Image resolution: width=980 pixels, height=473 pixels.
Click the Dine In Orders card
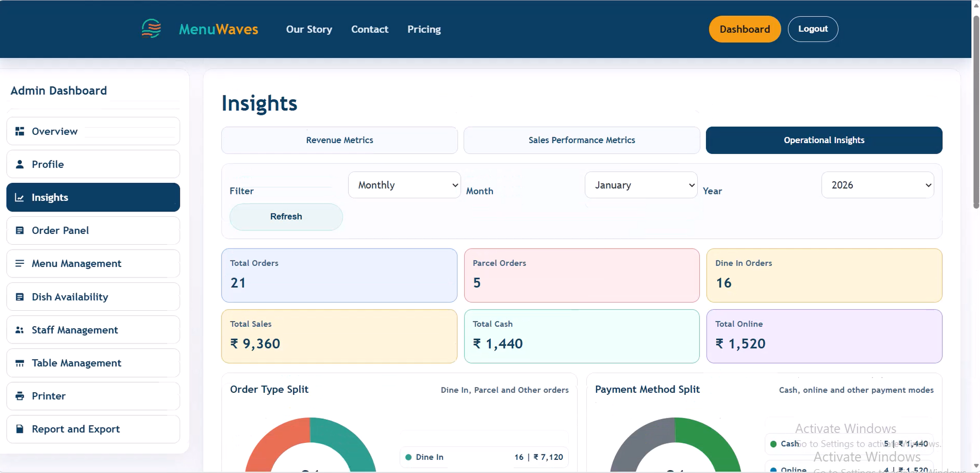(824, 275)
